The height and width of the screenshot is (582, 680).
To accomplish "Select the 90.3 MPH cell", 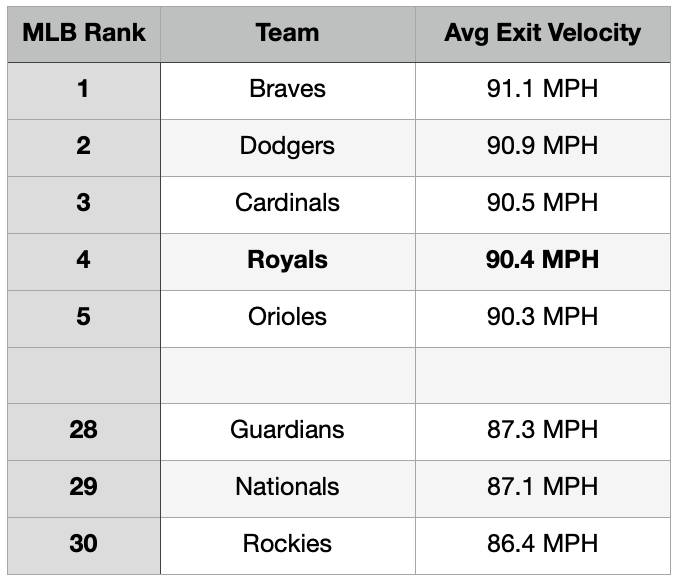I will pos(542,317).
